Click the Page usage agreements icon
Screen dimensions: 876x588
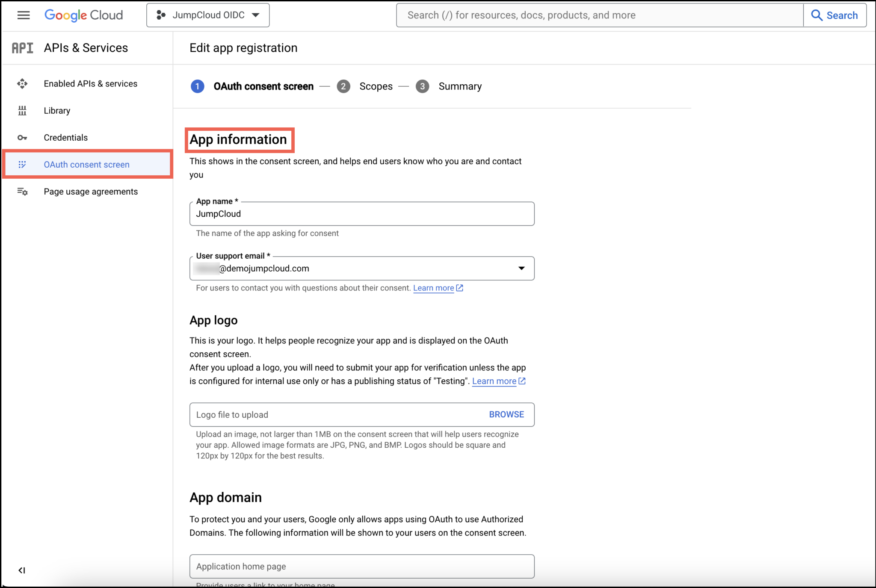(22, 191)
